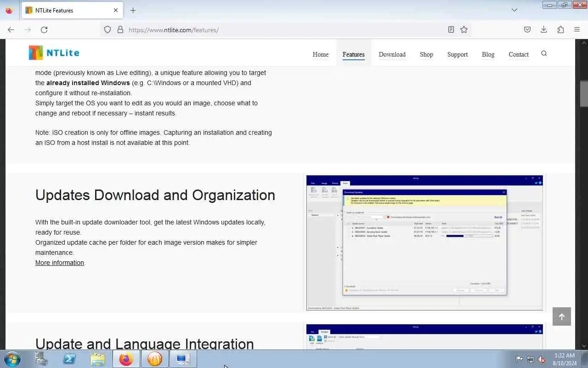This screenshot has height=368, width=588.
Task: Select the Features navigation item
Action: click(354, 54)
